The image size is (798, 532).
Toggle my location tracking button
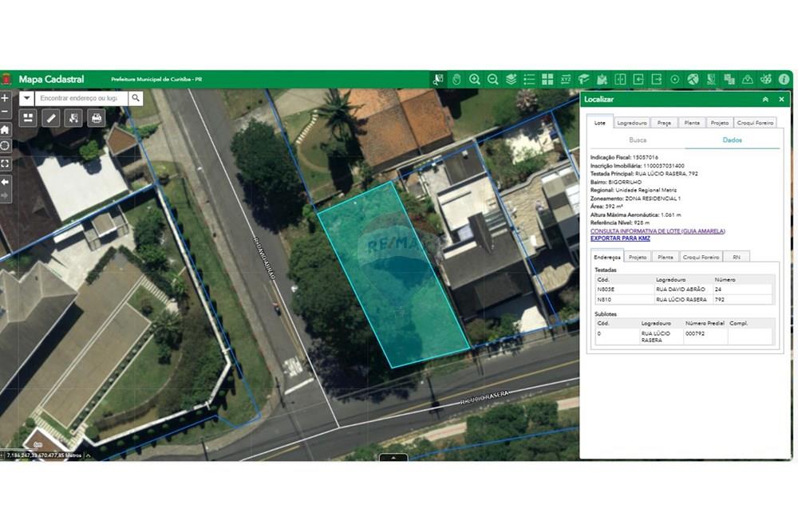(5, 146)
